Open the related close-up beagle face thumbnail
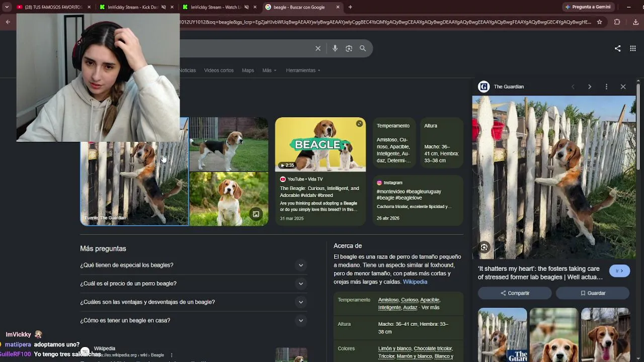 tap(554, 334)
